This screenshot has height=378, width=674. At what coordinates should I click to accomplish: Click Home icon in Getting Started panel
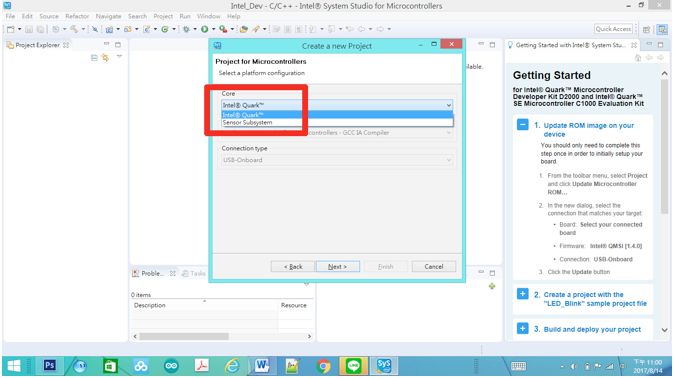pos(638,57)
